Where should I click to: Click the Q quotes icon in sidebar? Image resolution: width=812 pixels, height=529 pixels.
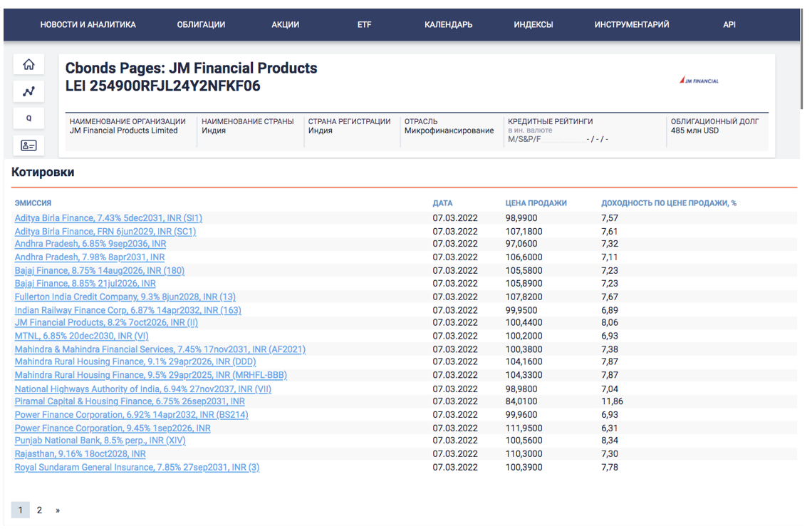pos(28,118)
